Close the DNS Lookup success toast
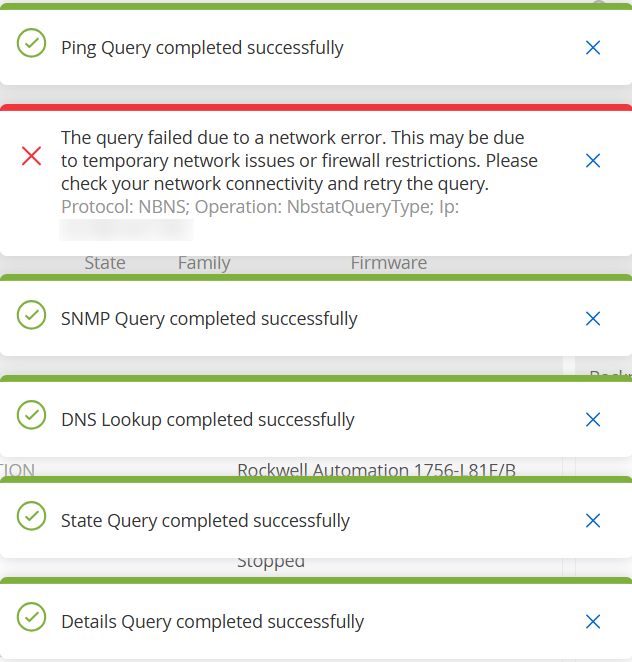Image resolution: width=632 pixels, height=662 pixels. [x=593, y=420]
